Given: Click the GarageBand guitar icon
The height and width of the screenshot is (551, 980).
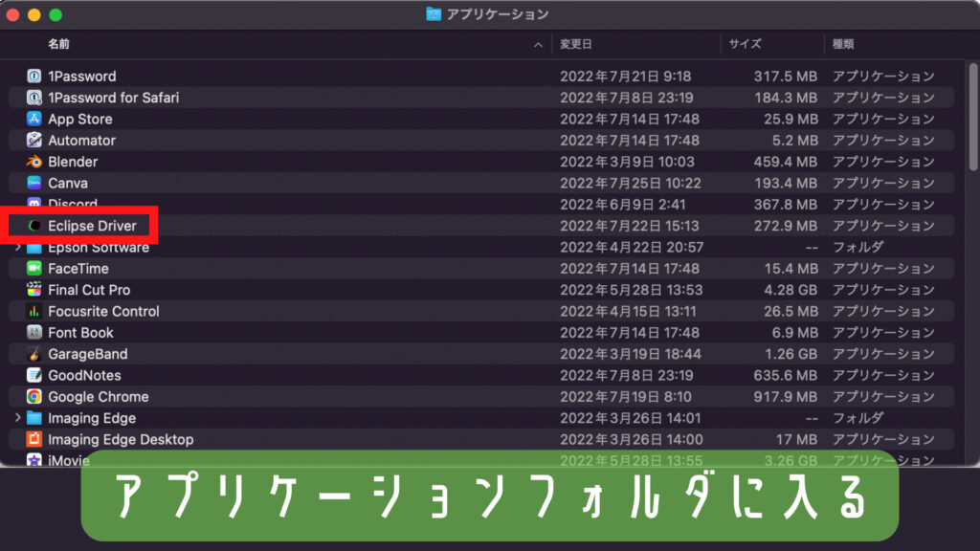Looking at the screenshot, I should pos(33,354).
